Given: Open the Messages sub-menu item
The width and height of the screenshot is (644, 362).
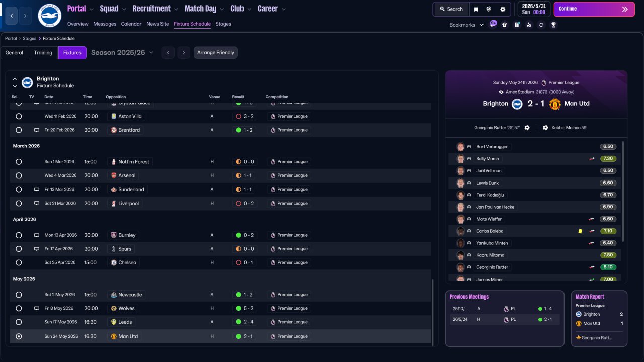Looking at the screenshot, I should coord(105,24).
